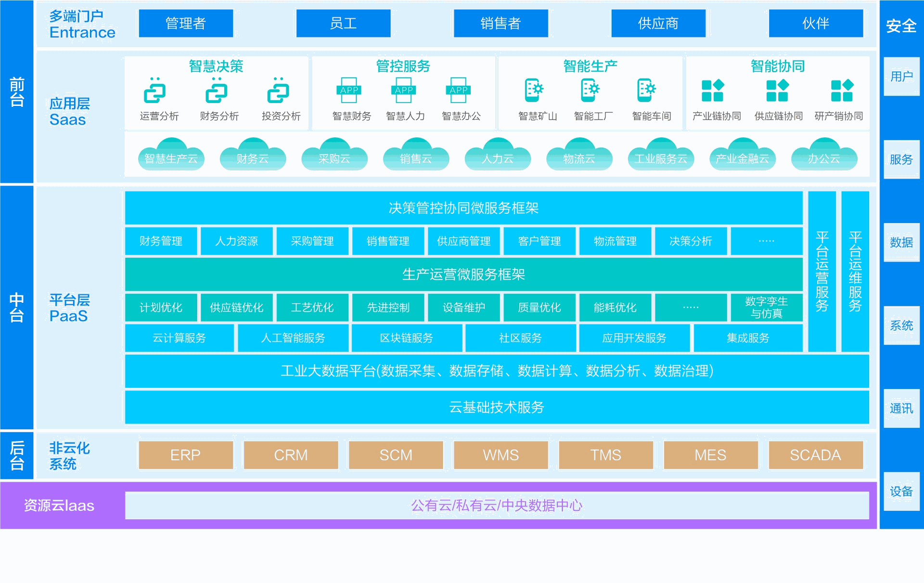Select the 财务分析 icon
Image resolution: width=924 pixels, height=583 pixels.
click(x=216, y=90)
